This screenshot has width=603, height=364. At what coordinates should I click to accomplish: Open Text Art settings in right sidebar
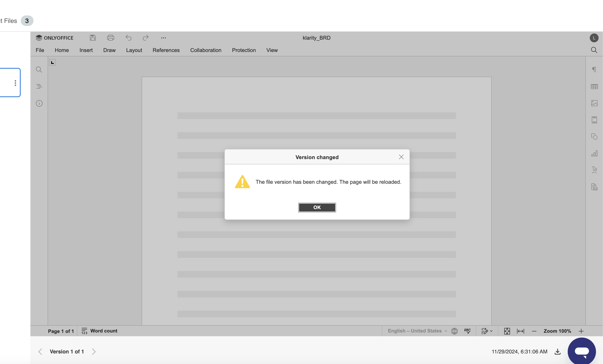pos(594,170)
